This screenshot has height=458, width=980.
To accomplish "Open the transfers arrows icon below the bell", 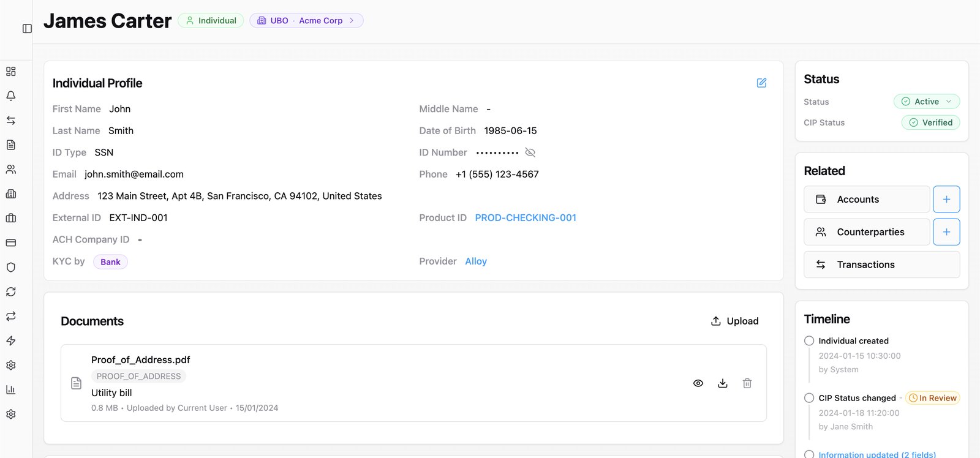I will pyautogui.click(x=11, y=121).
